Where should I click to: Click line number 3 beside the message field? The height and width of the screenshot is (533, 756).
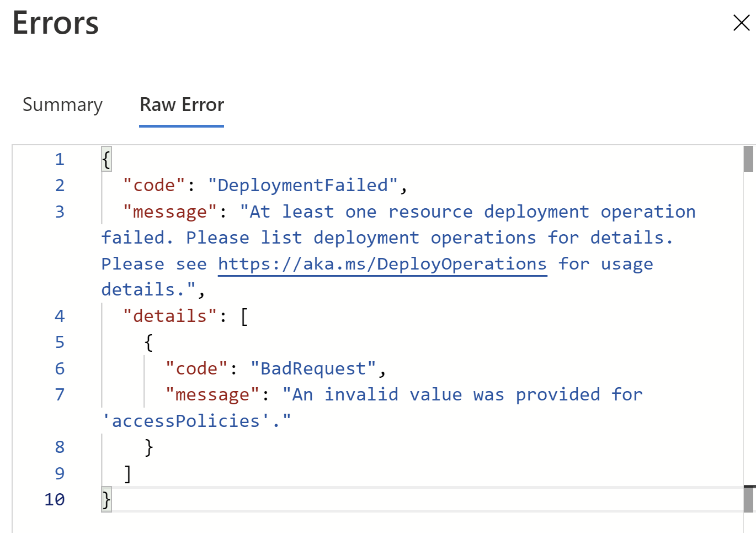pyautogui.click(x=60, y=212)
